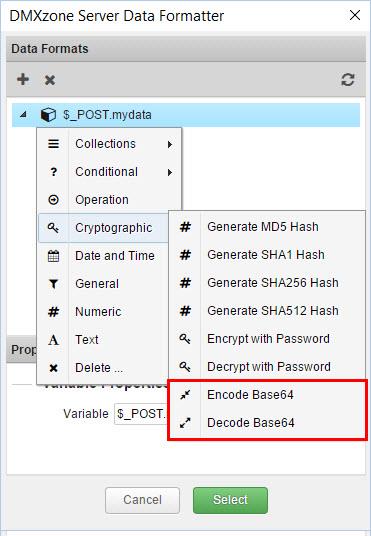
Task: Click the refresh arrows icon
Action: (x=348, y=80)
